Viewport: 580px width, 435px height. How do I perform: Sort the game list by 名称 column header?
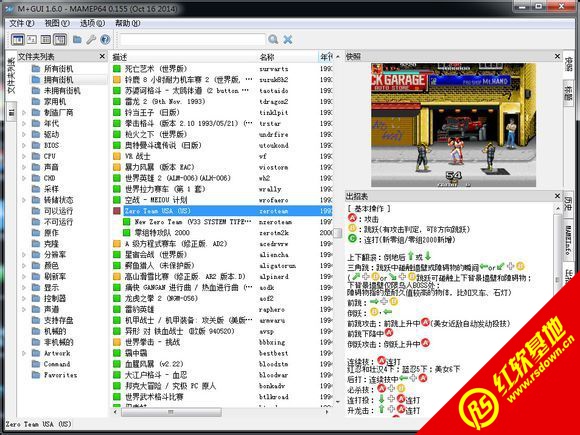pyautogui.click(x=287, y=57)
